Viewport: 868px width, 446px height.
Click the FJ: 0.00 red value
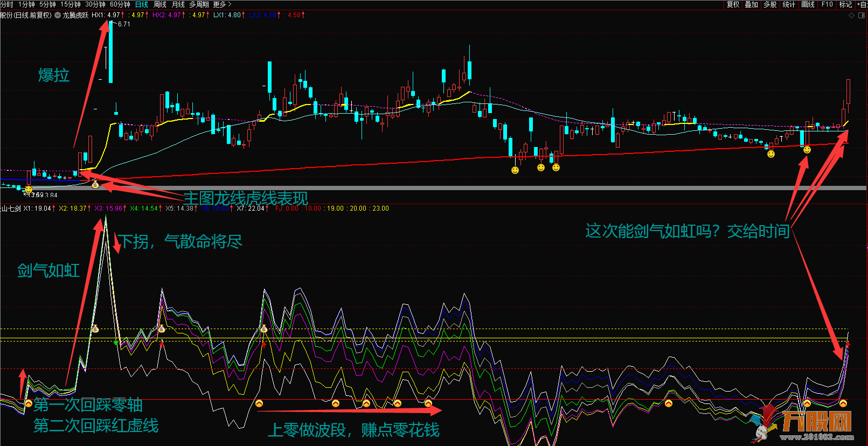(287, 208)
